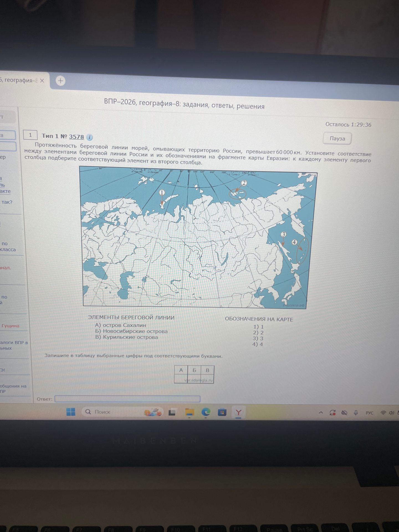Switch the РУС keyboard language indicator
399x532 pixels.
pyautogui.click(x=369, y=413)
